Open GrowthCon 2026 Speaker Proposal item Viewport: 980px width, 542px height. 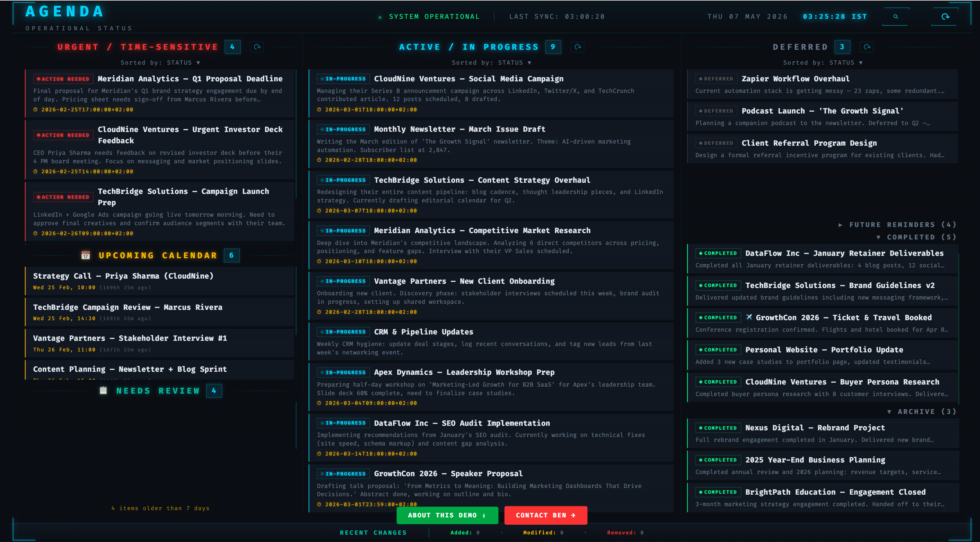click(x=491, y=488)
